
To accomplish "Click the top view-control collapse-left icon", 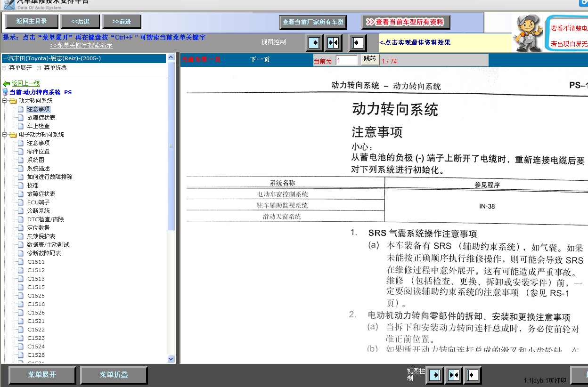I will pyautogui.click(x=358, y=43).
